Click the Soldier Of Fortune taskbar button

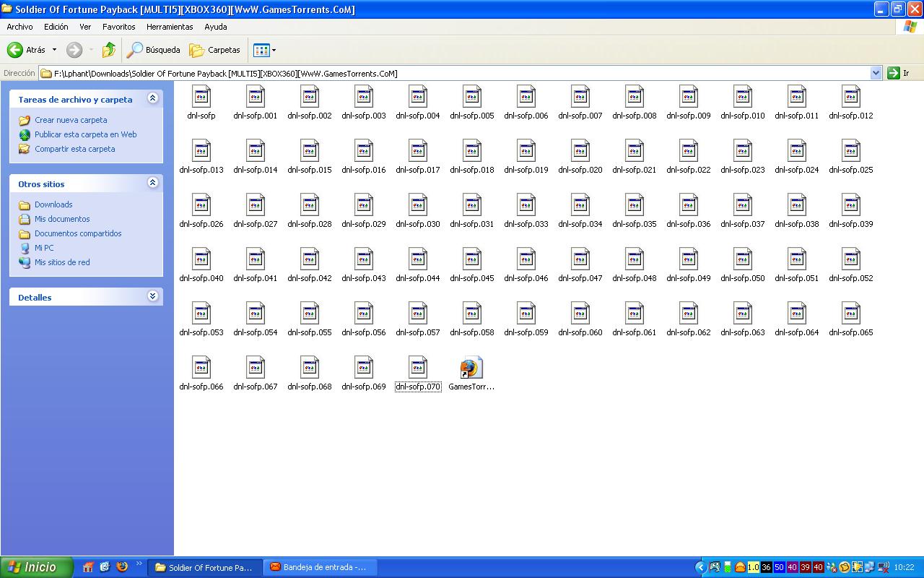(204, 567)
